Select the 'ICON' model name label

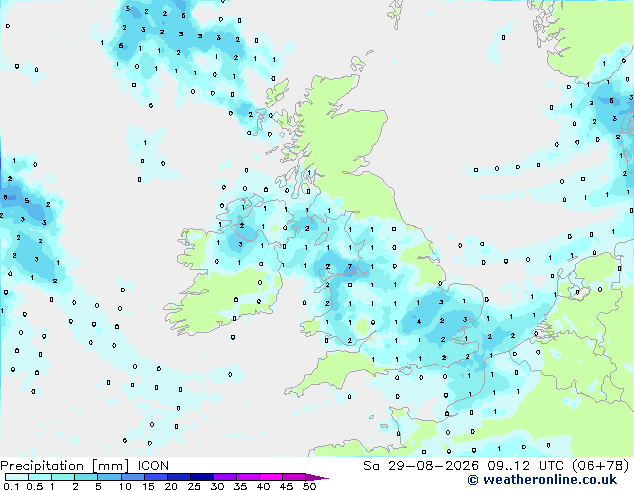[x=153, y=466]
